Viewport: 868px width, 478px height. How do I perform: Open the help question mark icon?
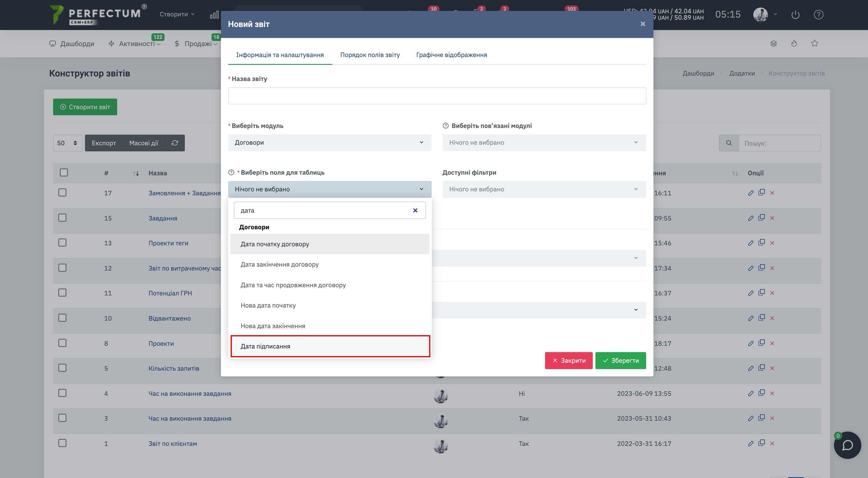tap(819, 15)
